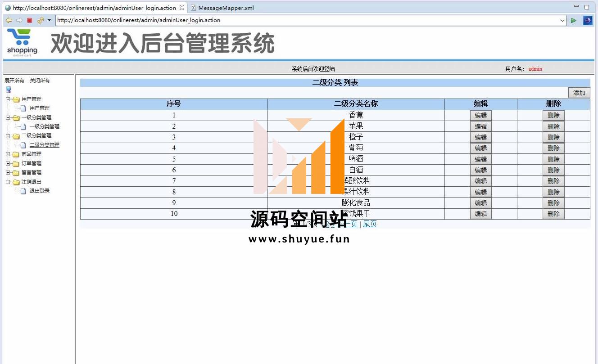The image size is (598, 364).
Task: Click the green go arrow icon
Action: click(x=573, y=20)
